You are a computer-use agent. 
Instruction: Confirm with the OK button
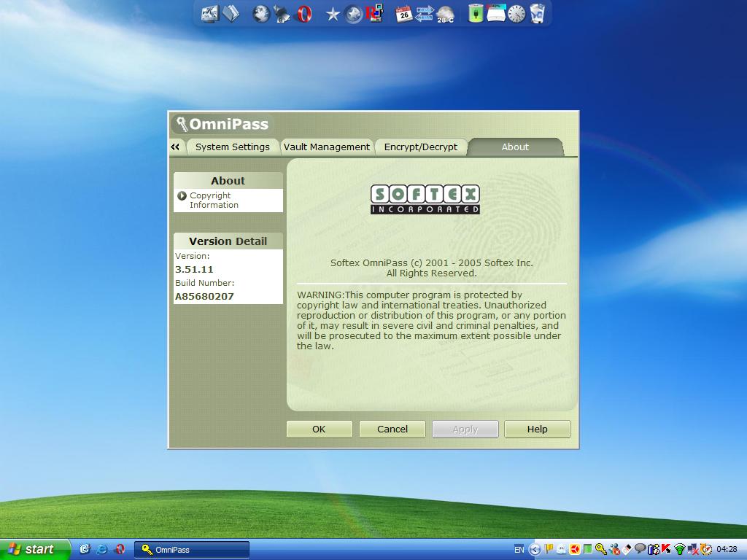tap(320, 429)
